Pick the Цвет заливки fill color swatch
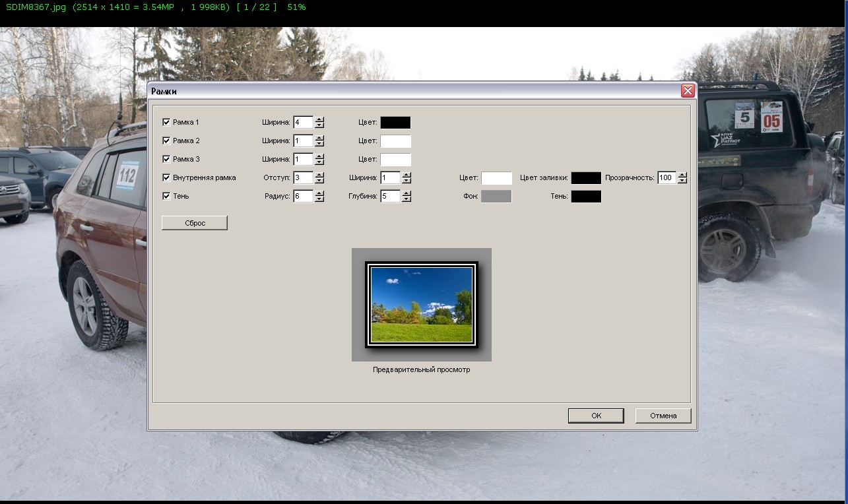 click(586, 177)
